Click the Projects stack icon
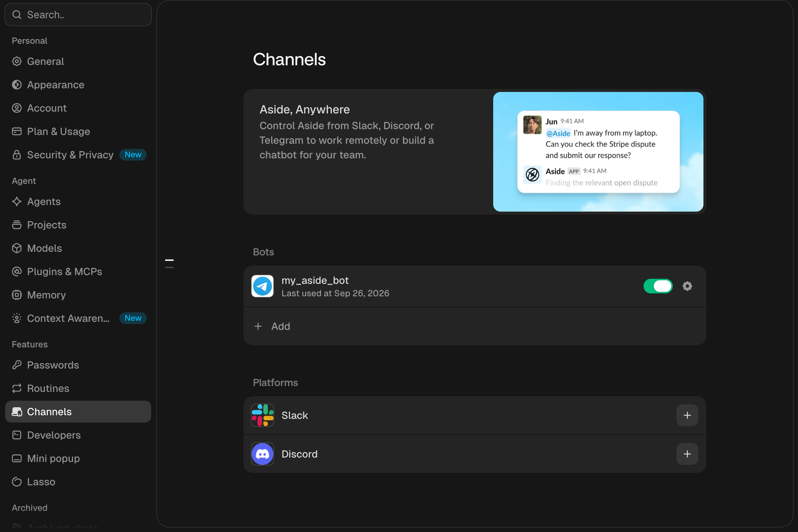 [x=17, y=225]
